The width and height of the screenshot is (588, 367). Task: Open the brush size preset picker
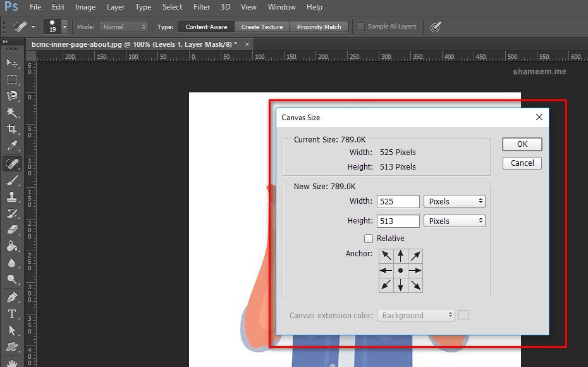pyautogui.click(x=64, y=27)
